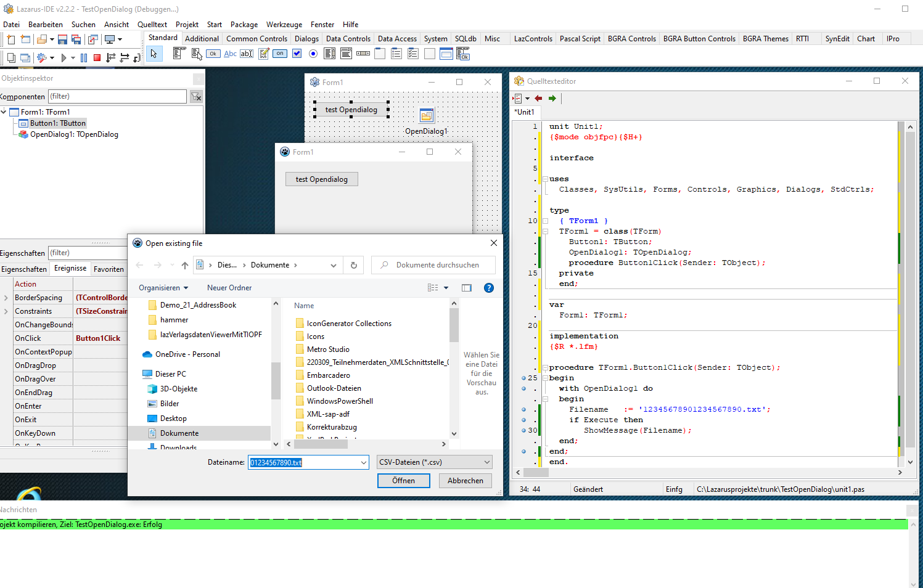Click the green Run triangle icon
Screen dimensions: 923x588
click(64, 58)
